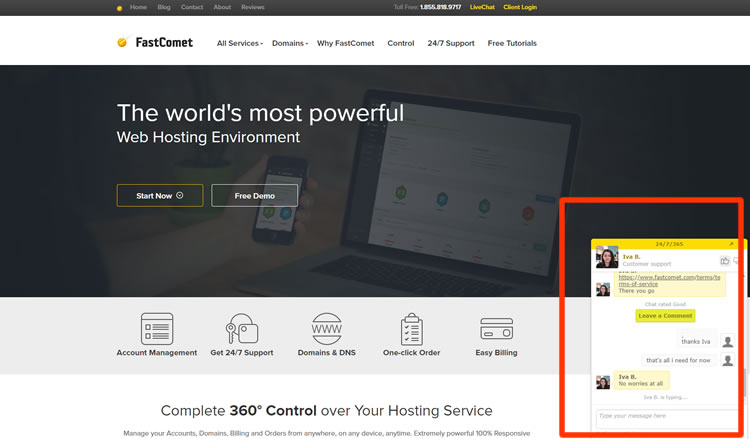This screenshot has height=439, width=750.
Task: Click the Free Demo button
Action: [254, 196]
